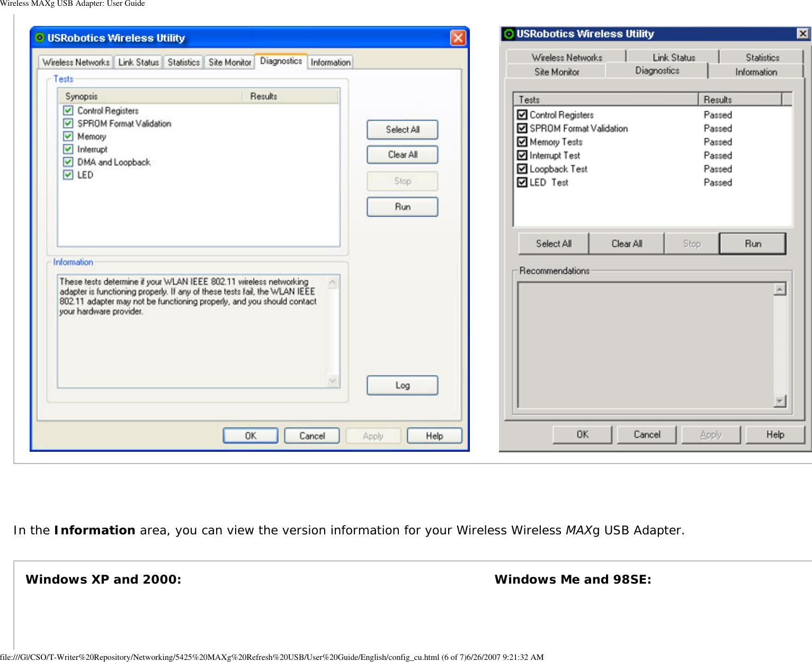Toggle Interrupt Test checkbox in 98SE window
The width and height of the screenshot is (812, 662).
click(x=522, y=155)
